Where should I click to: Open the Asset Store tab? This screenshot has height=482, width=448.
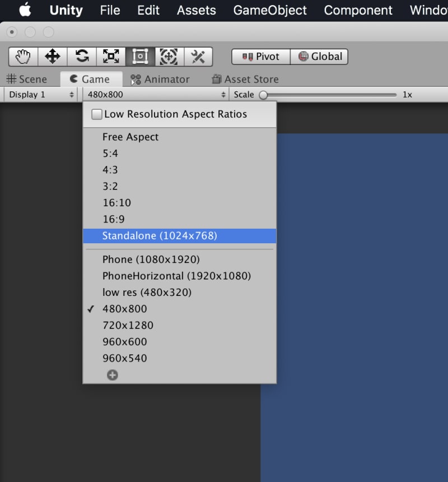[245, 80]
